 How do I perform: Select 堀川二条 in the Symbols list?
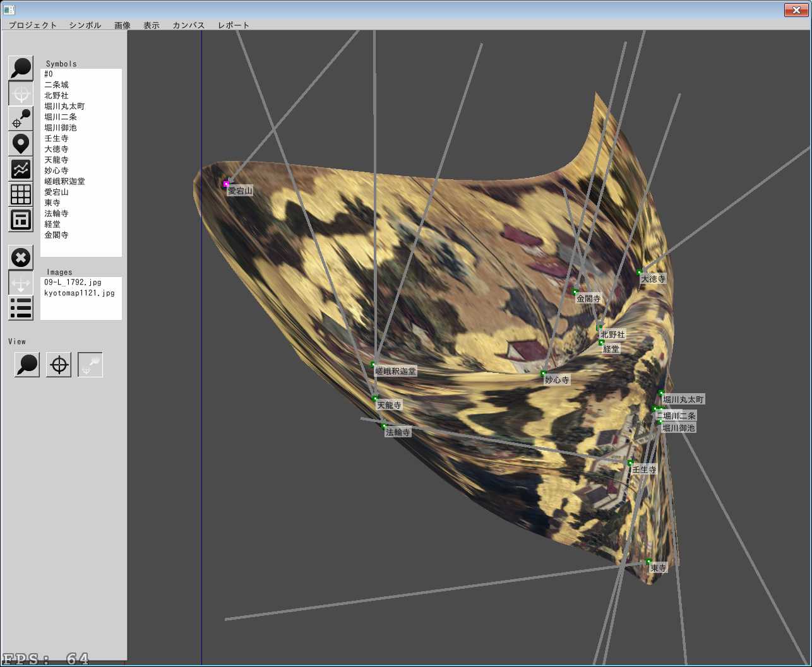pyautogui.click(x=81, y=117)
